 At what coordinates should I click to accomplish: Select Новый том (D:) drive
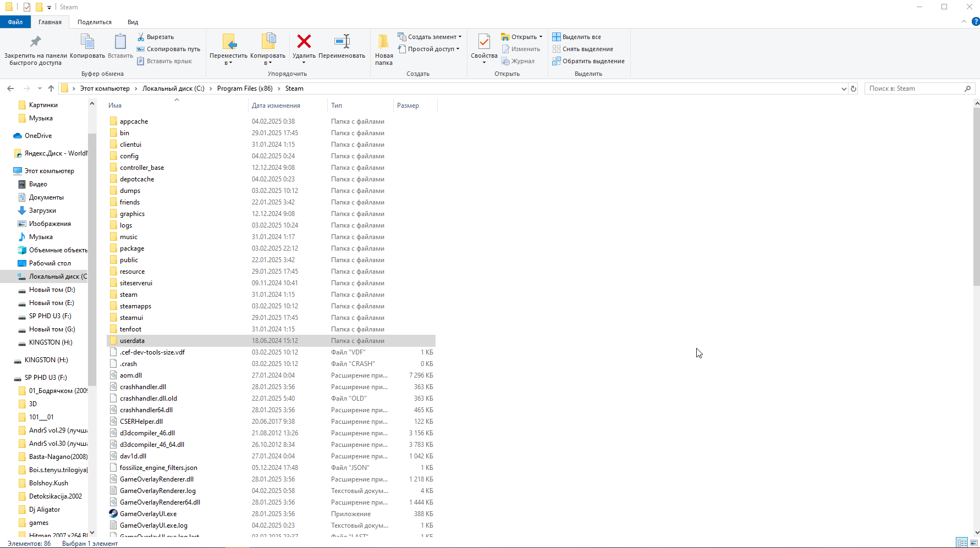click(x=52, y=290)
